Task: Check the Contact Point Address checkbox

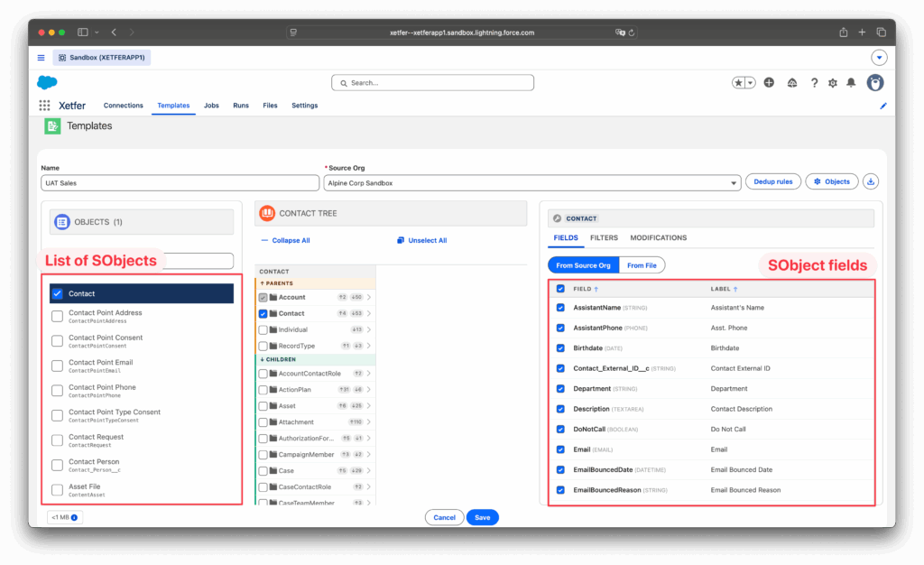Action: tap(57, 317)
